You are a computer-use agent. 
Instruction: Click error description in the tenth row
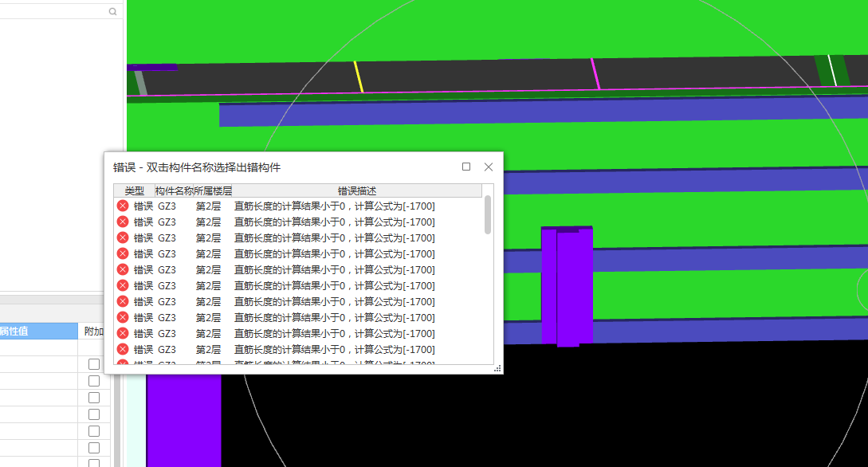[334, 350]
